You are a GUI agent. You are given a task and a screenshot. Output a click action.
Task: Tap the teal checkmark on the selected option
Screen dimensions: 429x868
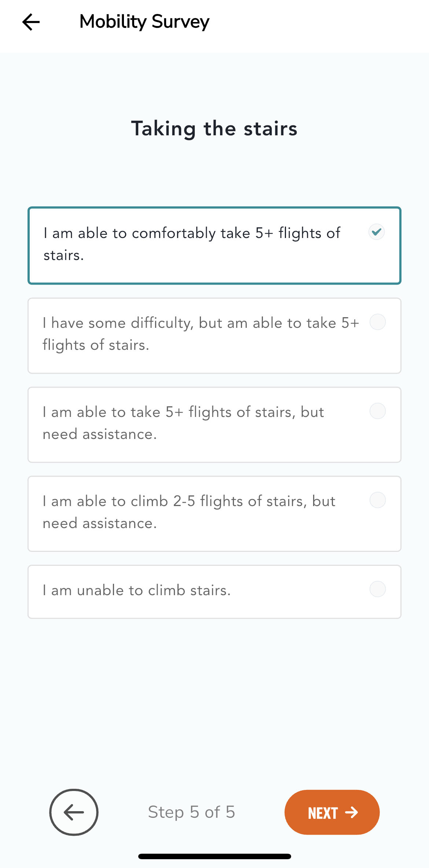click(x=377, y=232)
